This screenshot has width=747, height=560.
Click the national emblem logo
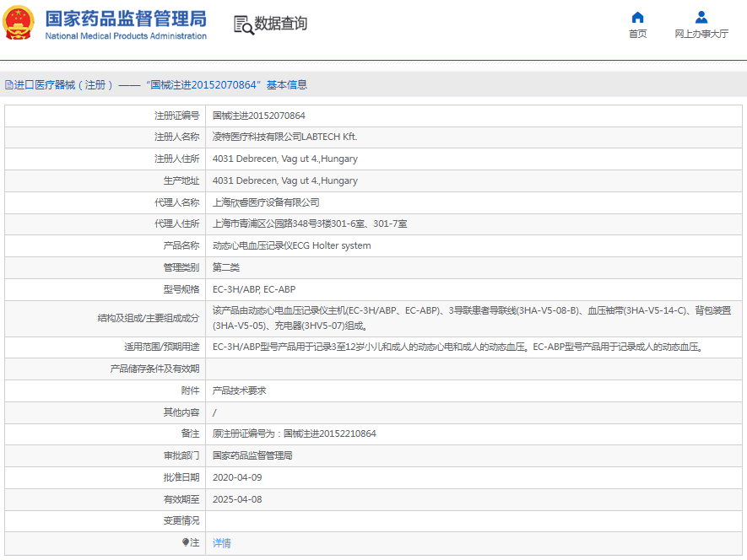[x=19, y=24]
